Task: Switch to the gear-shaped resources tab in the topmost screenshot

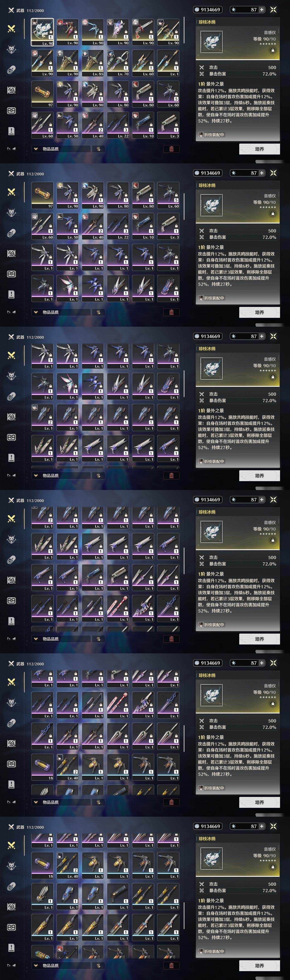Action: 11,90
